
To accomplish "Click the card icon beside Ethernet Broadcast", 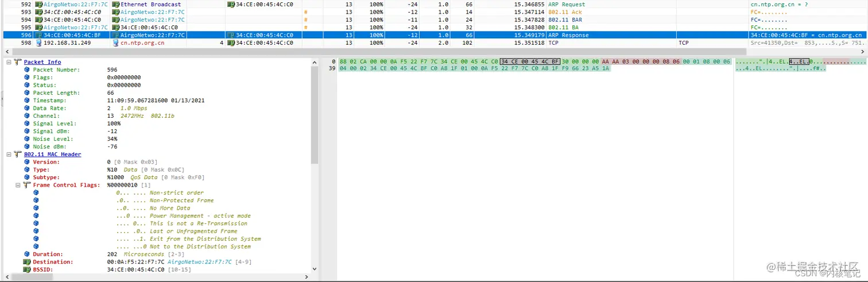I will click(x=115, y=4).
